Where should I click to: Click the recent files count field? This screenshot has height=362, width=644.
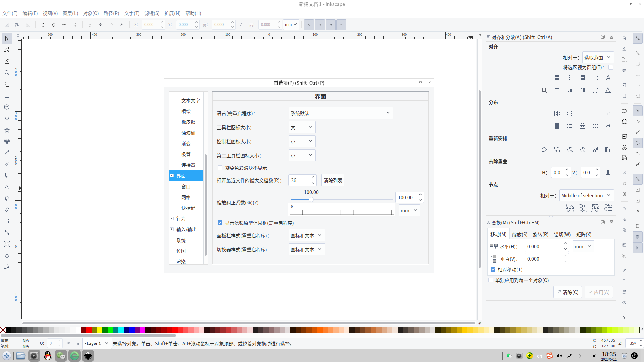(299, 180)
